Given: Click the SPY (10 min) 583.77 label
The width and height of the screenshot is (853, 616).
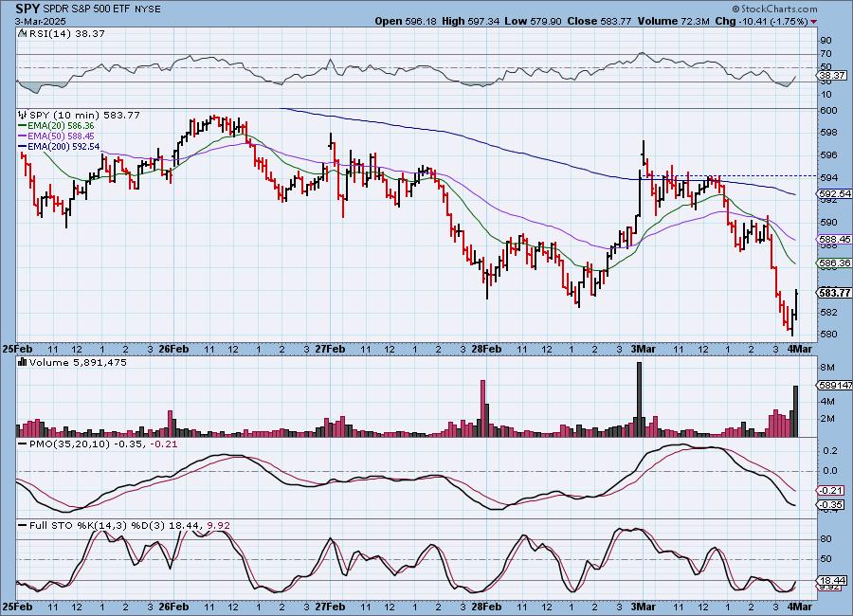Looking at the screenshot, I should pyautogui.click(x=84, y=115).
